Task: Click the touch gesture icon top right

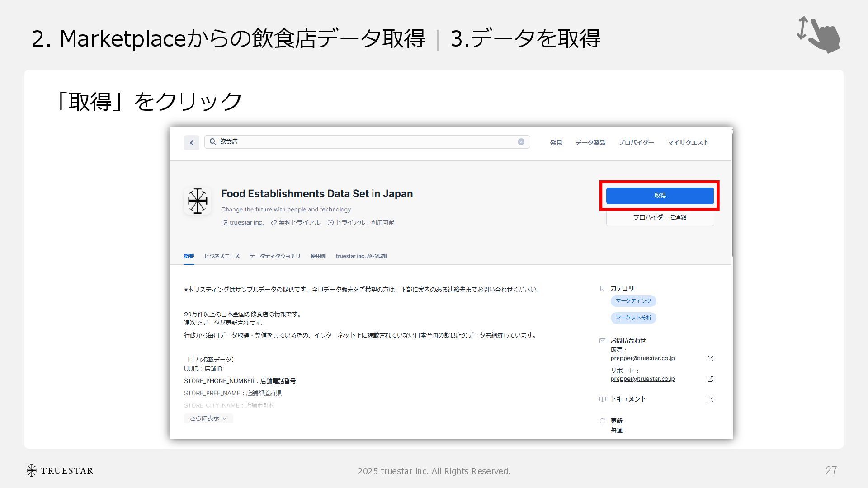Action: click(818, 35)
